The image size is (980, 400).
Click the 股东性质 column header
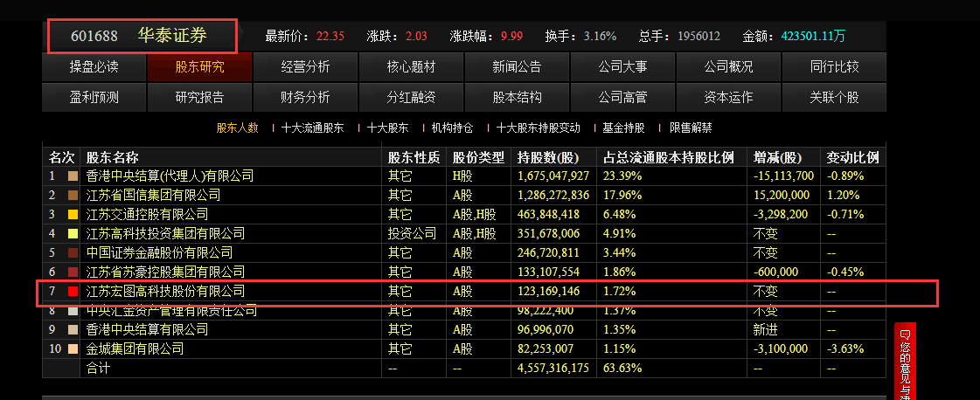coord(414,157)
